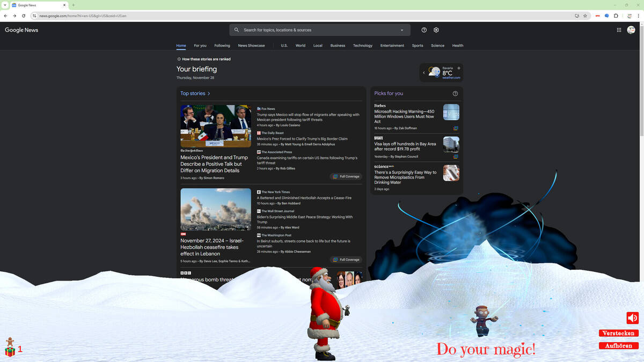Open the Sports section
Image resolution: width=644 pixels, height=362 pixels.
[418, 46]
